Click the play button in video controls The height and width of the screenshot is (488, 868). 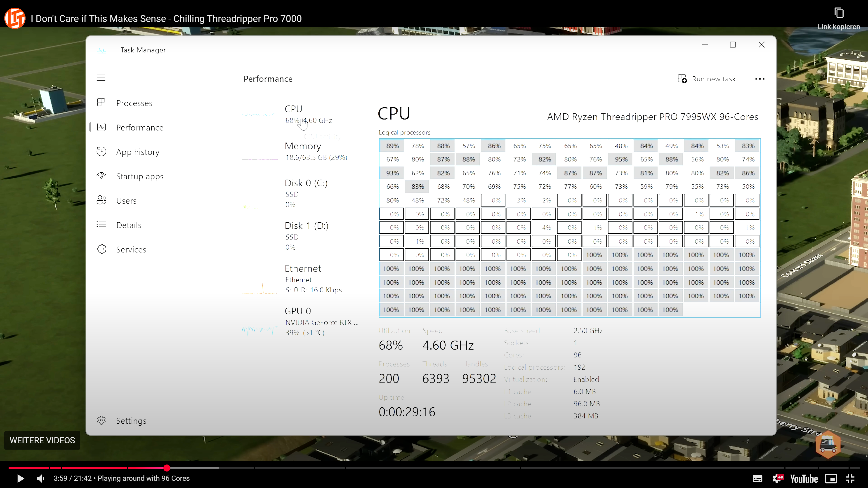(x=20, y=478)
